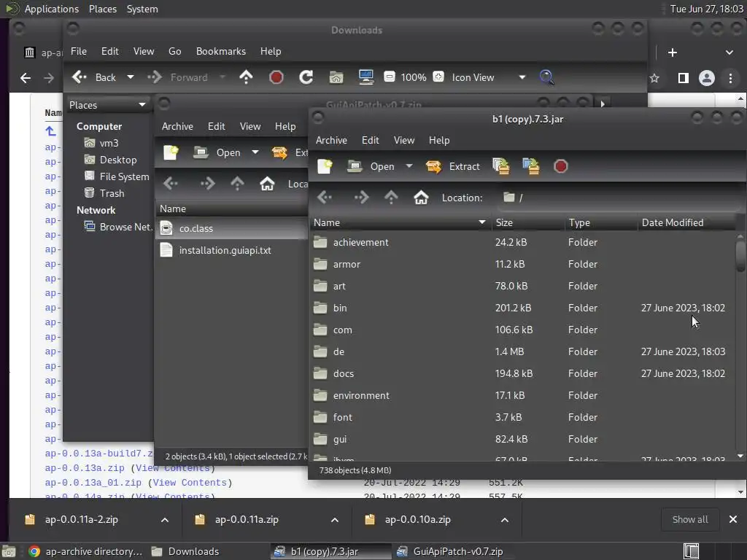This screenshot has width=747, height=560.
Task: Open Archive menu in jar window
Action: point(331,140)
